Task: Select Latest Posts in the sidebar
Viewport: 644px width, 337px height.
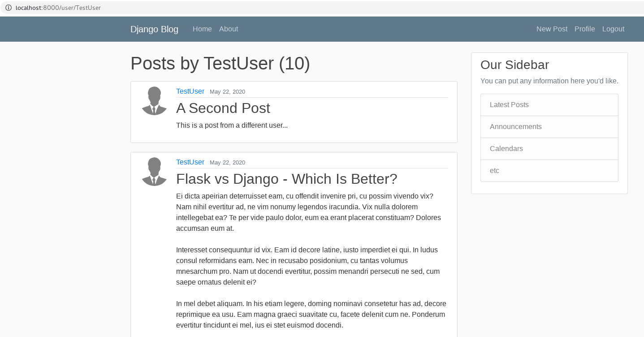Action: tap(509, 105)
